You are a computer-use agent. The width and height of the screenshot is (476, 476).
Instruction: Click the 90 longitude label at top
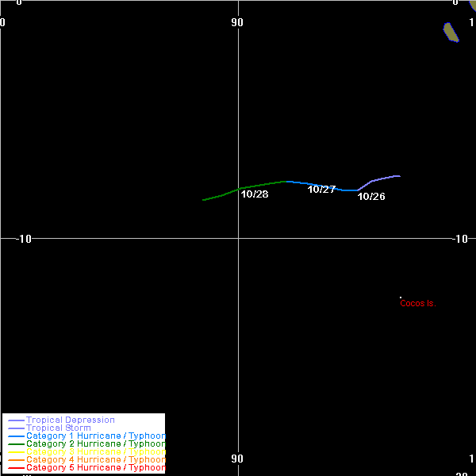237,22
